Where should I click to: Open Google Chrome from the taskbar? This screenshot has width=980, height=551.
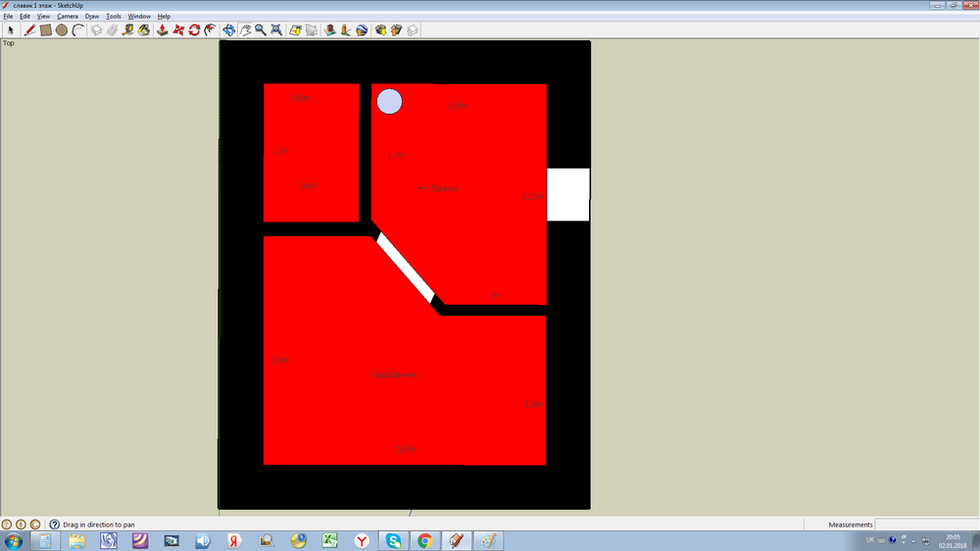[x=425, y=541]
